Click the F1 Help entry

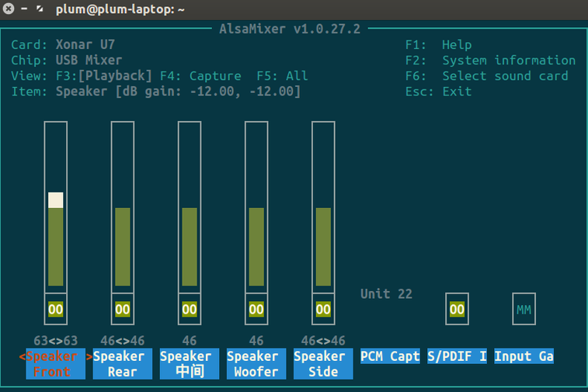[x=438, y=45]
